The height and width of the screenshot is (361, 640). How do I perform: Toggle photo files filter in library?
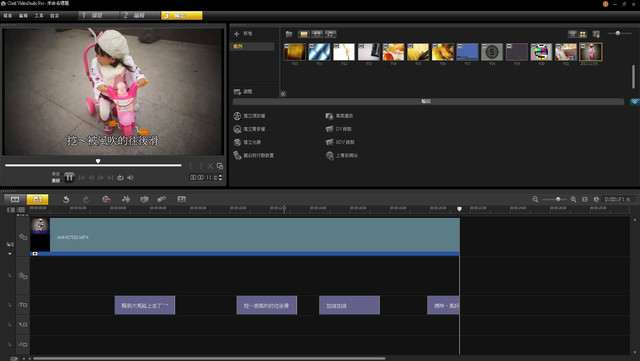click(x=317, y=34)
